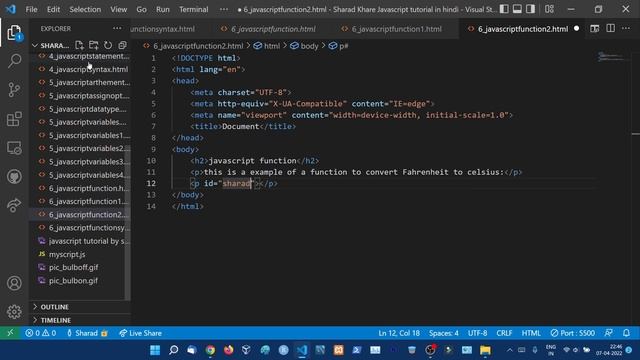Switch to the 6_javascriptfunction1.html tab

[x=396, y=29]
